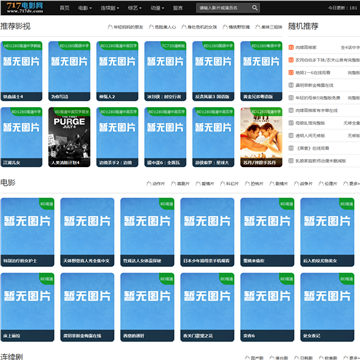Open the wrestlers movie poster thumbnail
The image size is (360, 360).
261,137
